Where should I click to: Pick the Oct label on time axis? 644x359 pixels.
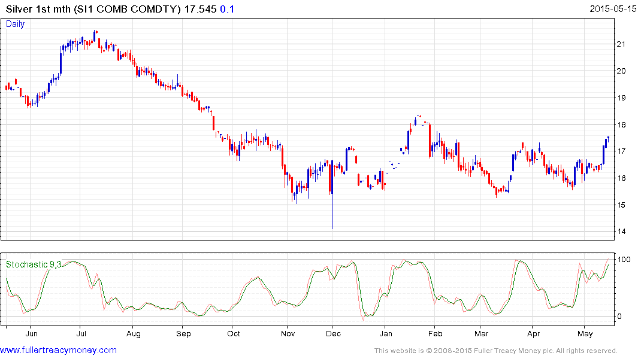[234, 333]
